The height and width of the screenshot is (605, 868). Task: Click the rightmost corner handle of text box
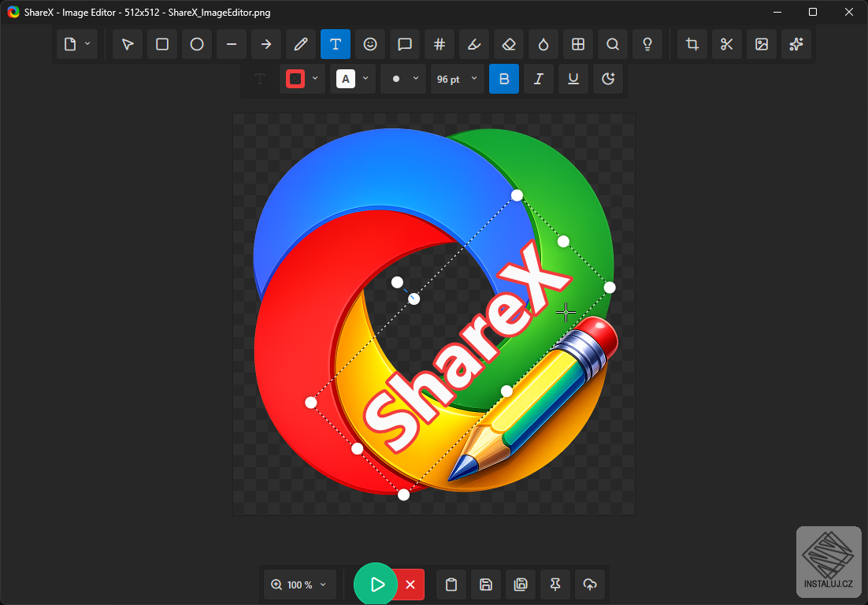(610, 288)
